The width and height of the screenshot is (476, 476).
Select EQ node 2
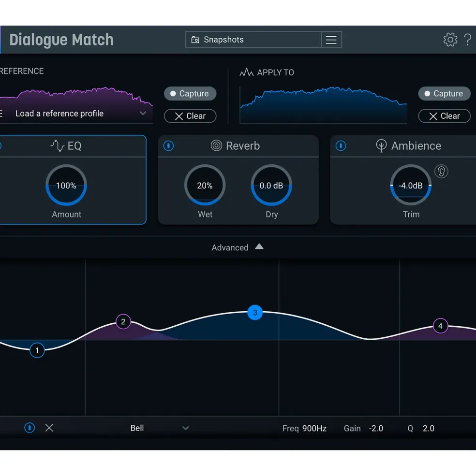[x=123, y=322]
